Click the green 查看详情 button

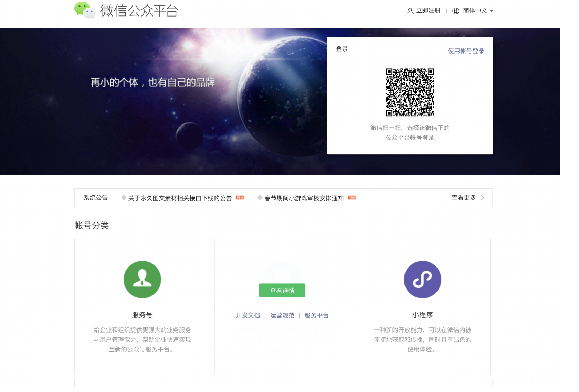[x=282, y=290]
